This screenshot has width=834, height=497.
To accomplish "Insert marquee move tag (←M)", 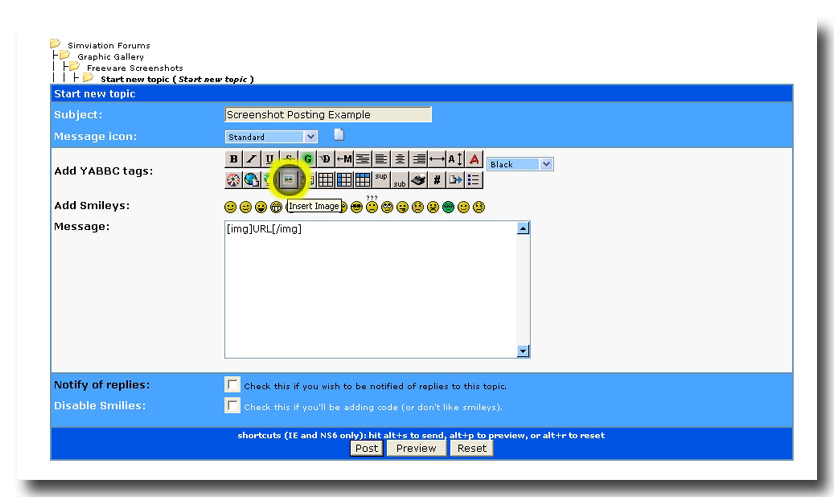I will [344, 159].
